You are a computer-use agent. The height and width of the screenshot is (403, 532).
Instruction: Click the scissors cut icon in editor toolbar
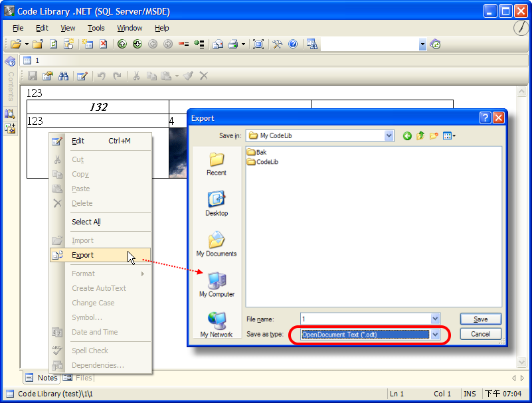tap(136, 76)
